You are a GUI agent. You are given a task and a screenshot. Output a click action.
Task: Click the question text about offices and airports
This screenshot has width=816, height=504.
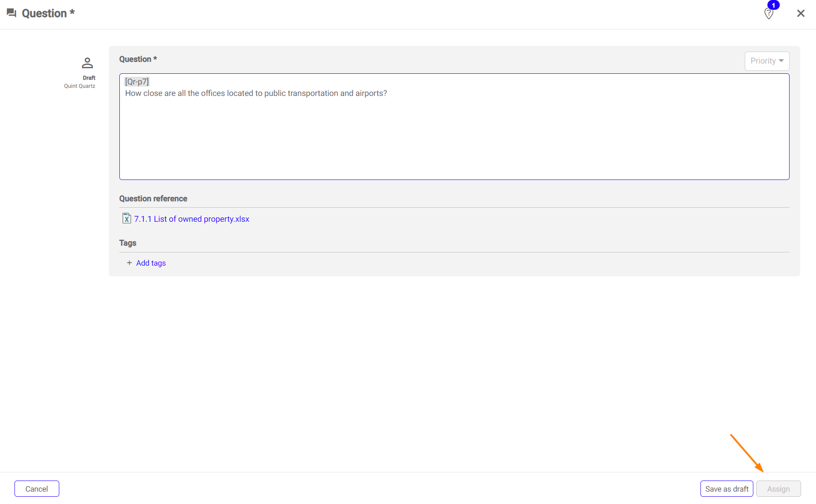[256, 93]
